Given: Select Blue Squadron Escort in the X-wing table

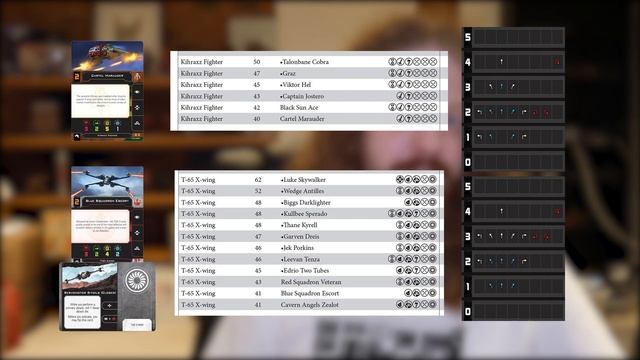Looking at the screenshot, I should pyautogui.click(x=310, y=293).
